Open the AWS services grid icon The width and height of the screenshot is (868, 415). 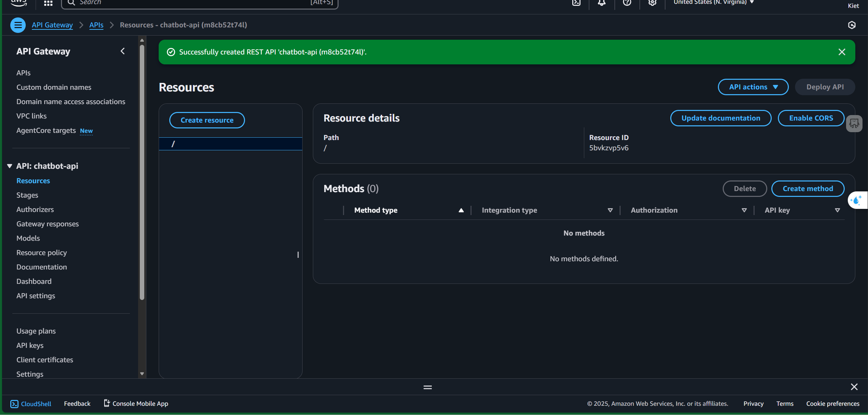point(48,3)
